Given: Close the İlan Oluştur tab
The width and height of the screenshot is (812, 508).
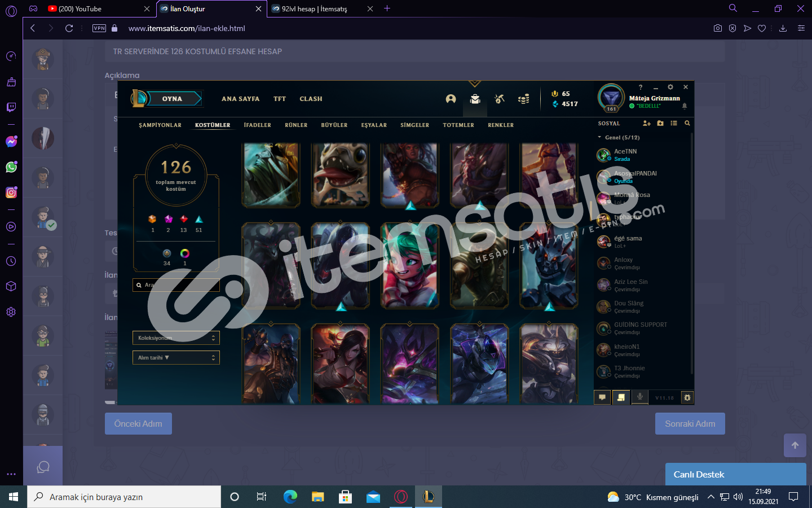Looking at the screenshot, I should tap(258, 8).
